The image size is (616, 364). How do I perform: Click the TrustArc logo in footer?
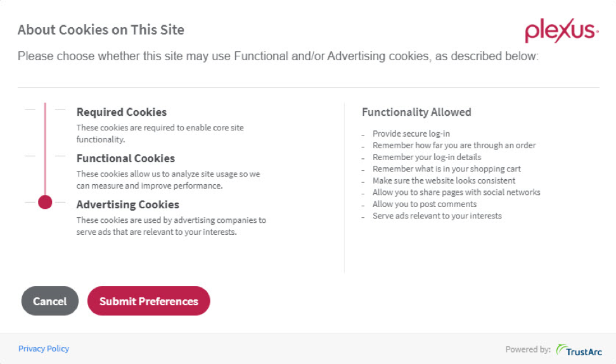[x=579, y=349]
